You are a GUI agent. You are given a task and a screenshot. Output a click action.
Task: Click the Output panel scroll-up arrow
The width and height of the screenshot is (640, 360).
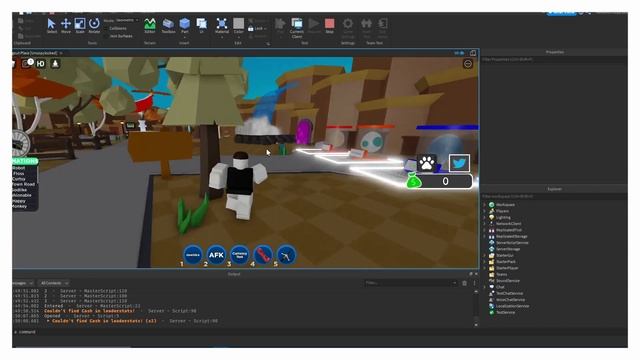476,292
